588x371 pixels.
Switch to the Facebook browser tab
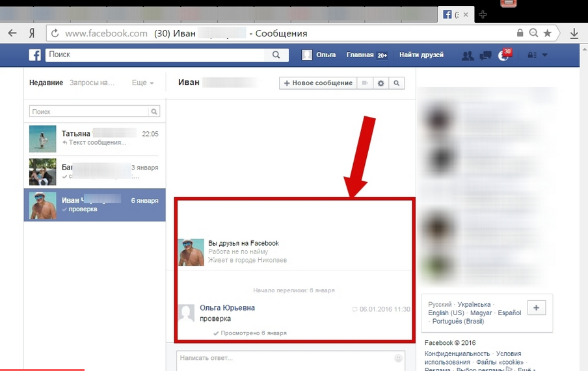click(x=455, y=14)
